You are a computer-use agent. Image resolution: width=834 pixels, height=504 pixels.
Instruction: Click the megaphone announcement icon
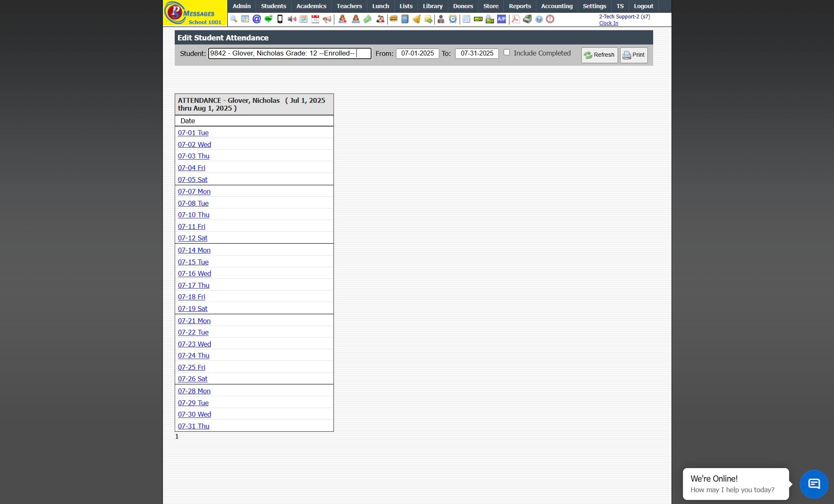[x=327, y=19]
